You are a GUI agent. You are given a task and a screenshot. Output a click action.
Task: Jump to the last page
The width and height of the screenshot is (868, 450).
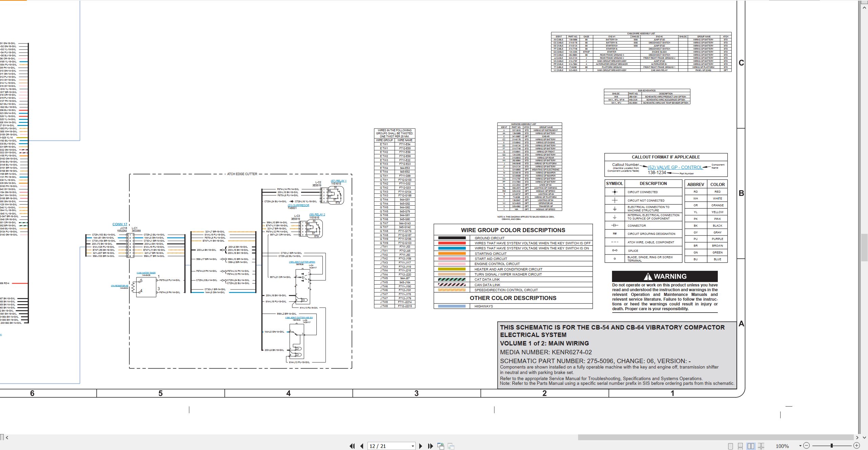pyautogui.click(x=431, y=446)
